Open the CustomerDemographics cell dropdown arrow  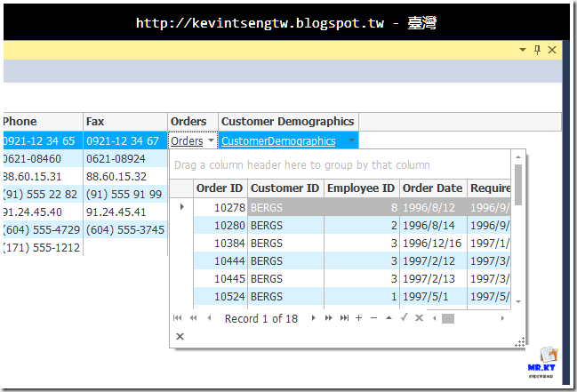(x=351, y=140)
